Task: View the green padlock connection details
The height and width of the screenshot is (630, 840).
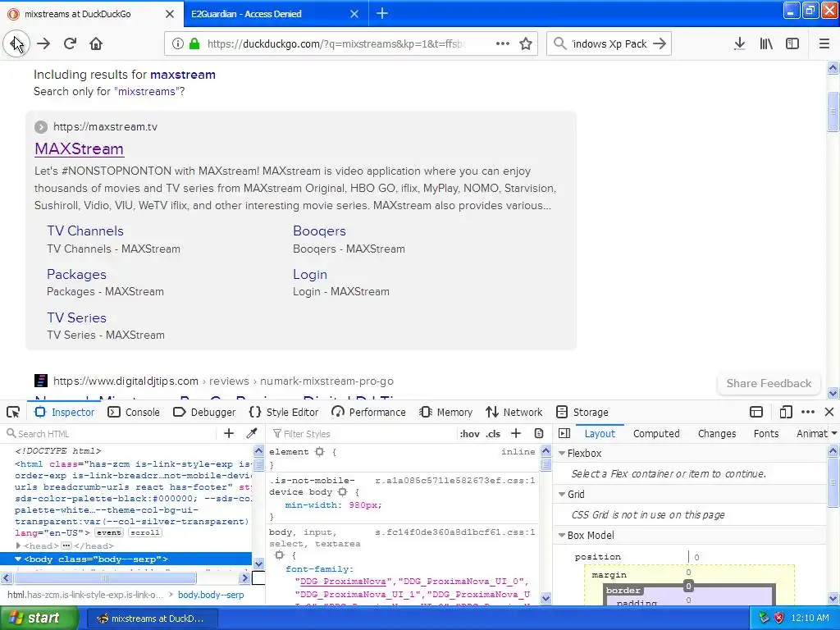Action: [x=194, y=43]
